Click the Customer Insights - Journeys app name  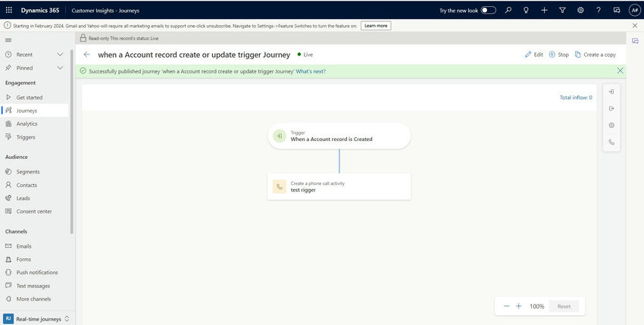105,11
